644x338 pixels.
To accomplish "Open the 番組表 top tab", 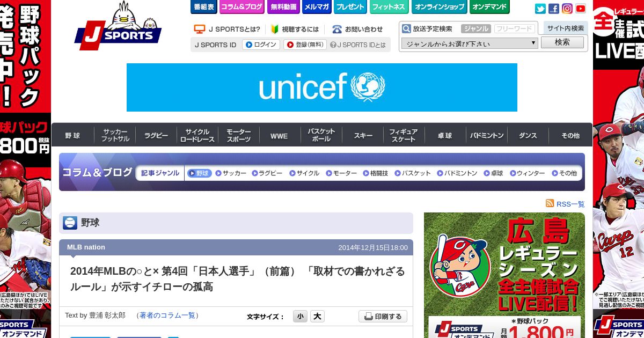I will coord(204,7).
